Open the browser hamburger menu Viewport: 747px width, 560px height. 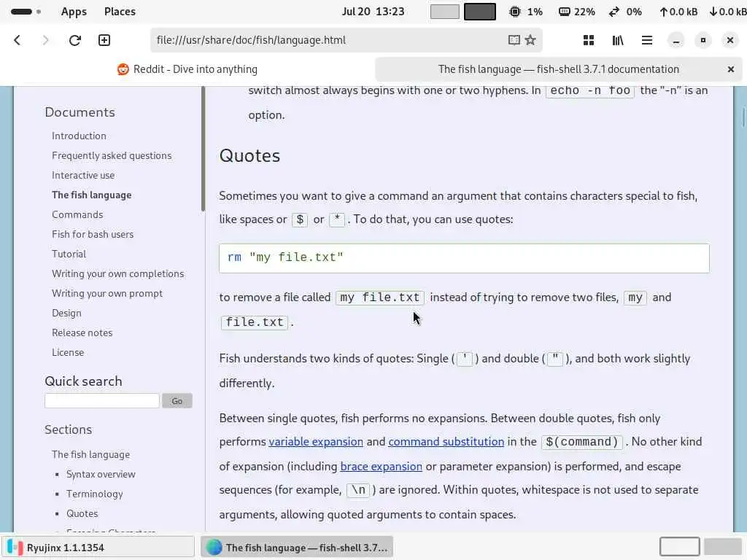(x=647, y=41)
